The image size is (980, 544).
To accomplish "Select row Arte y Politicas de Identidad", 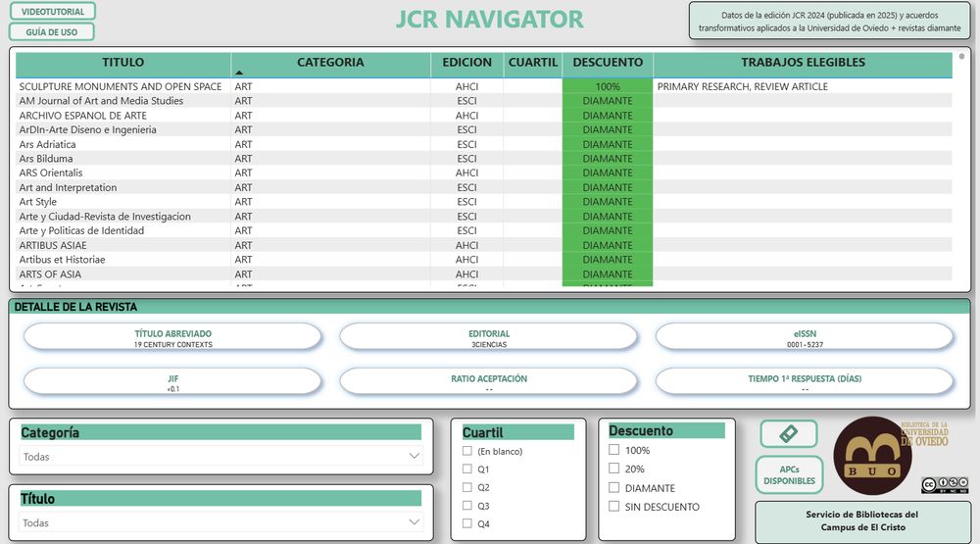I will pyautogui.click(x=484, y=230).
